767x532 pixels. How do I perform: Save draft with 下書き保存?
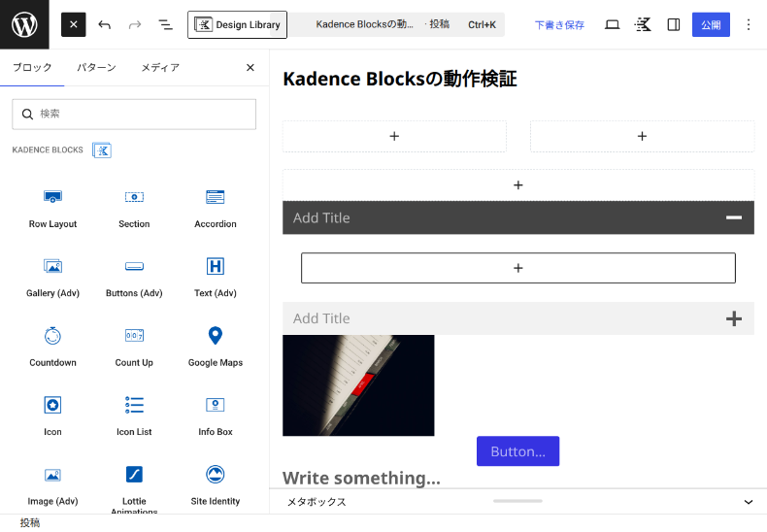(x=559, y=25)
